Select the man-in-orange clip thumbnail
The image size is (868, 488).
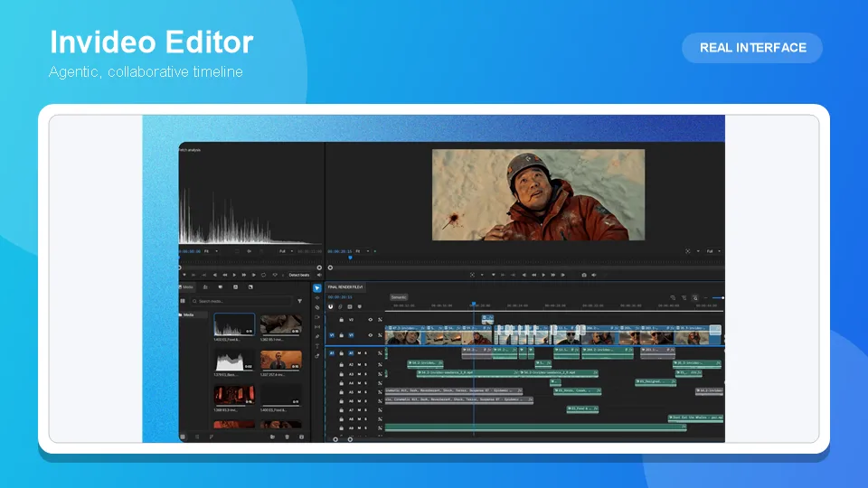tap(280, 361)
